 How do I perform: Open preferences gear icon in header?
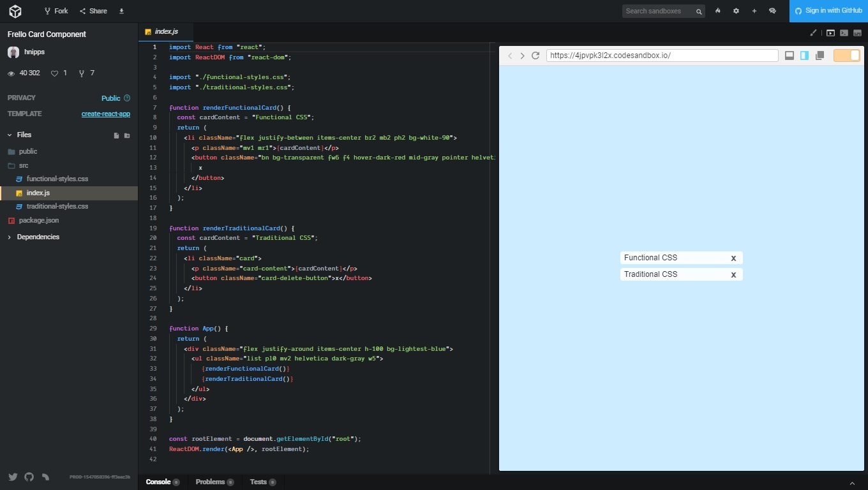coord(736,11)
